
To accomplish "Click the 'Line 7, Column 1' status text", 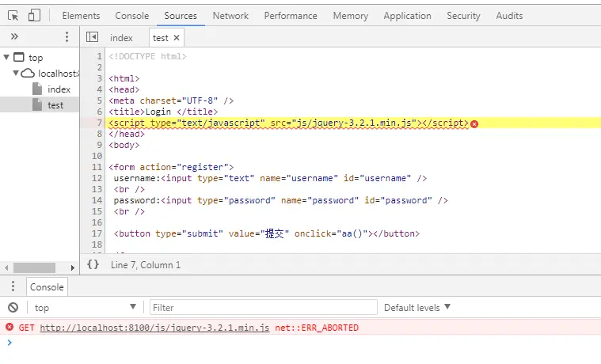I will [x=146, y=265].
